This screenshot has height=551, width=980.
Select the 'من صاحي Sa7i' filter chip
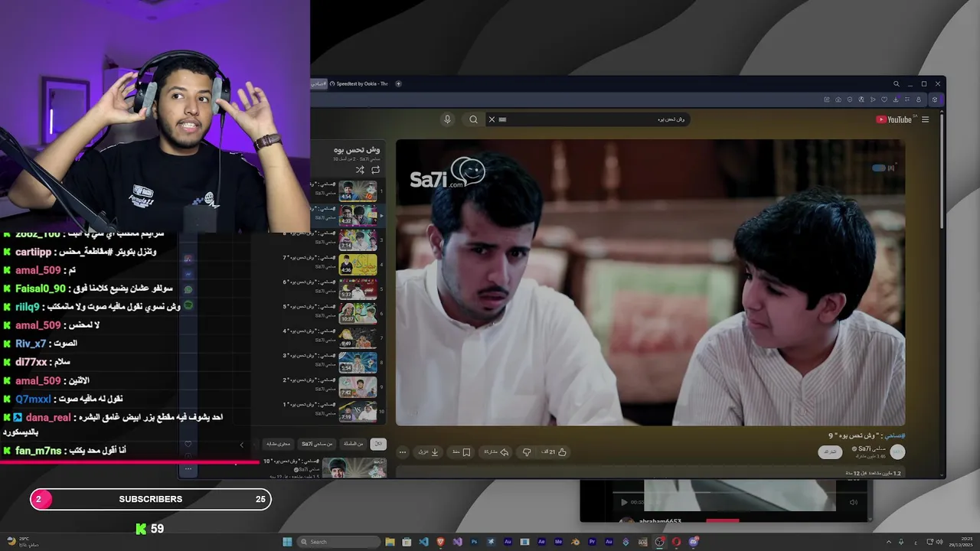(x=317, y=444)
